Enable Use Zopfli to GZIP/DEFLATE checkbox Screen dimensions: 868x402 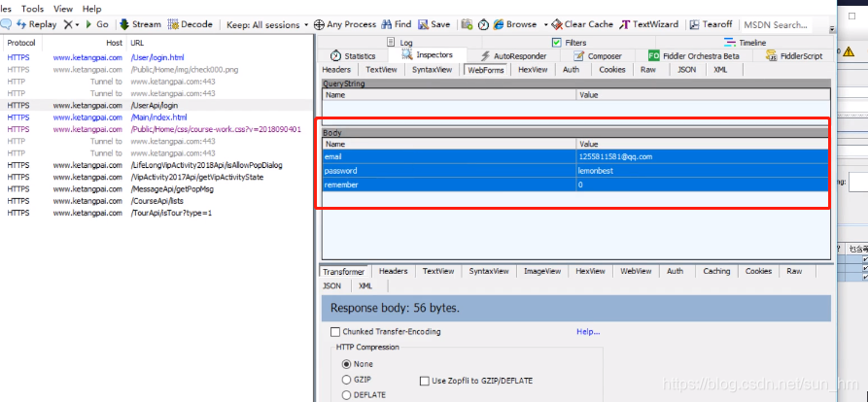pos(425,381)
